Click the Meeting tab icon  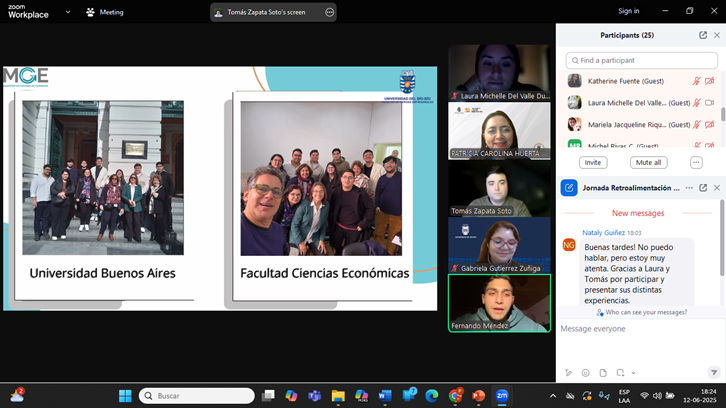(90, 13)
